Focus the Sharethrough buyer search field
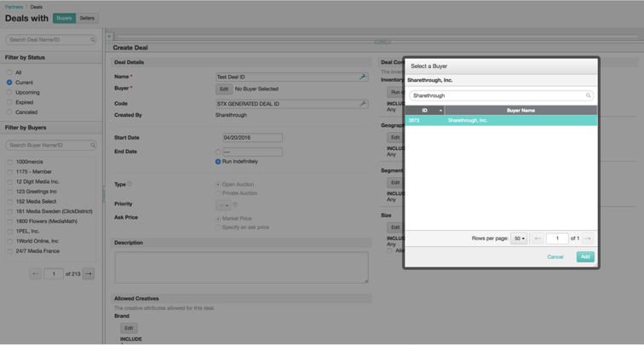The width and height of the screenshot is (644, 345). coord(501,95)
